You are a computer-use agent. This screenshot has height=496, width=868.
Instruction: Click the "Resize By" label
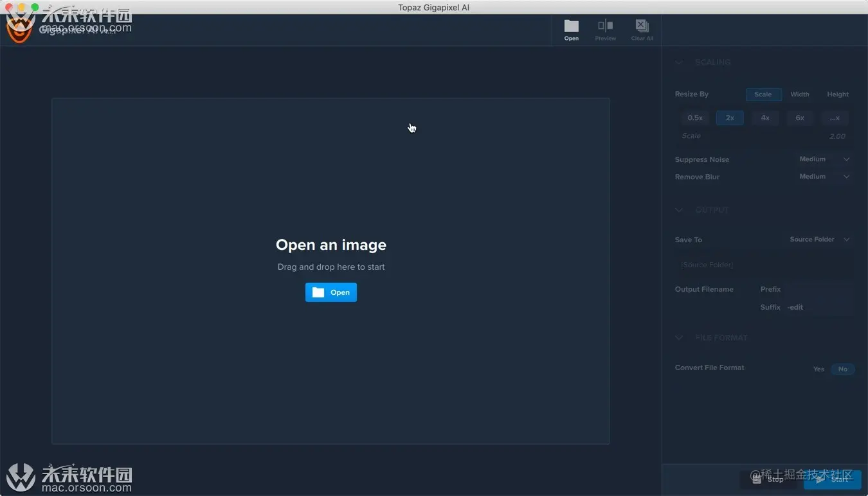tap(691, 94)
